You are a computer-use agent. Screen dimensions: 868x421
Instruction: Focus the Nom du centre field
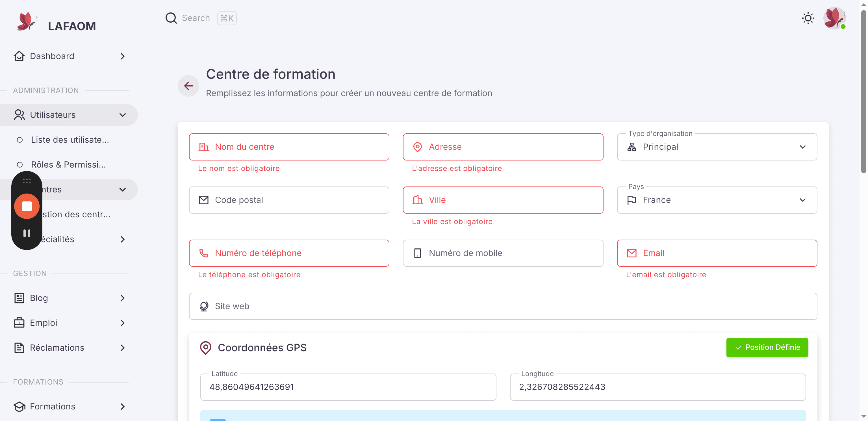click(x=289, y=147)
